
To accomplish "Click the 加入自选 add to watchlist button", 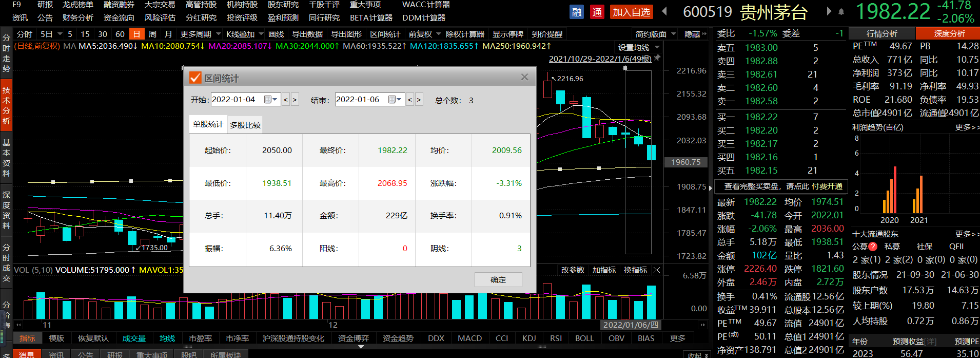I will 631,12.
